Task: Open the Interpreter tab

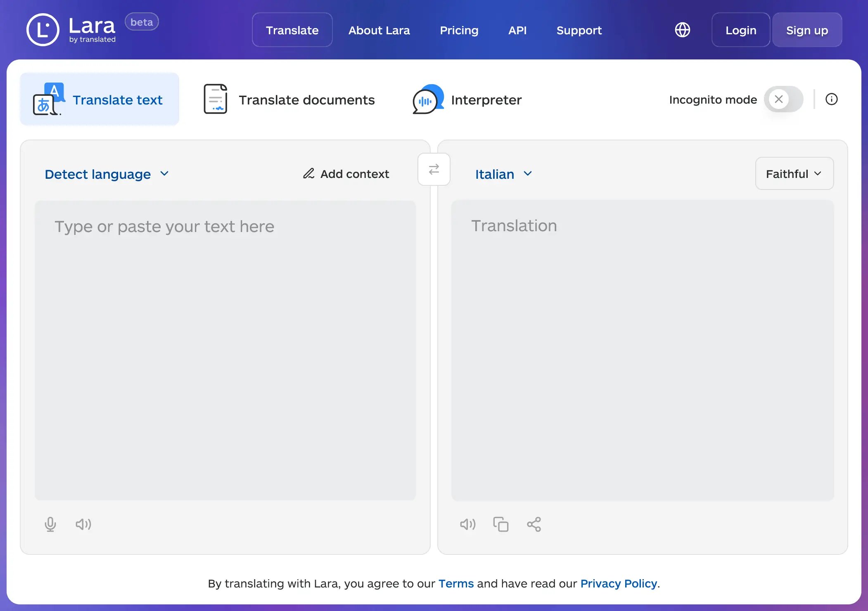Action: pyautogui.click(x=467, y=99)
